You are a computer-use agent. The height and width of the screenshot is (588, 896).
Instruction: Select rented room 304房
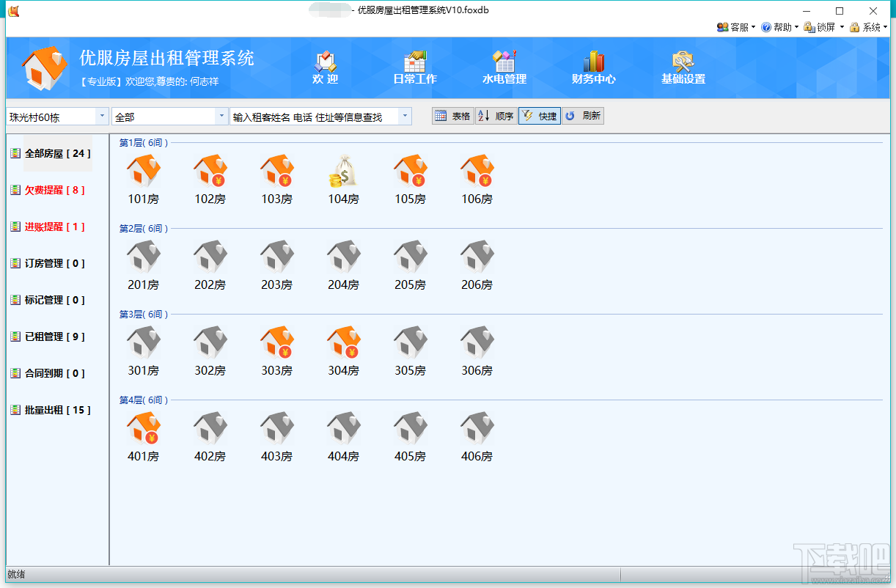[x=343, y=342]
